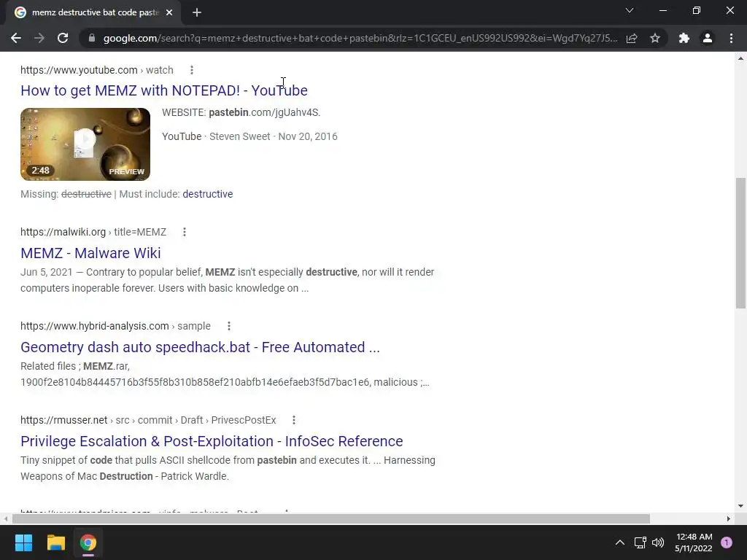Image resolution: width=747 pixels, height=560 pixels.
Task: Click the horizontal scroll right arrow
Action: tap(729, 518)
